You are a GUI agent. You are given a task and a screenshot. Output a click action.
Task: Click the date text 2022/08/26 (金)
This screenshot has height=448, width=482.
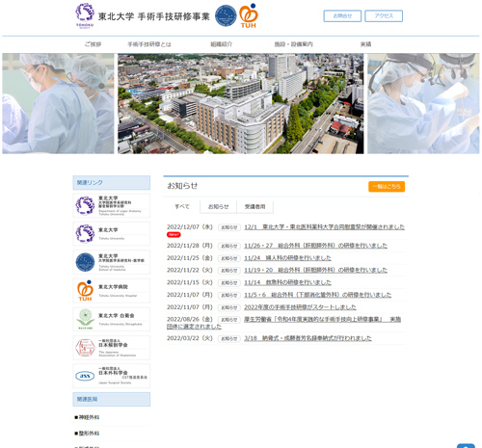pos(190,320)
